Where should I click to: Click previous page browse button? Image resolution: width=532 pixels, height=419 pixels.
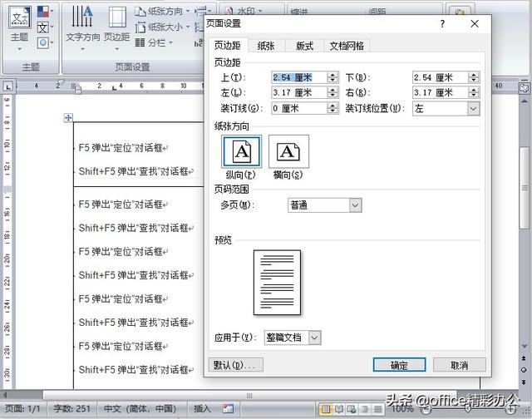click(x=525, y=358)
